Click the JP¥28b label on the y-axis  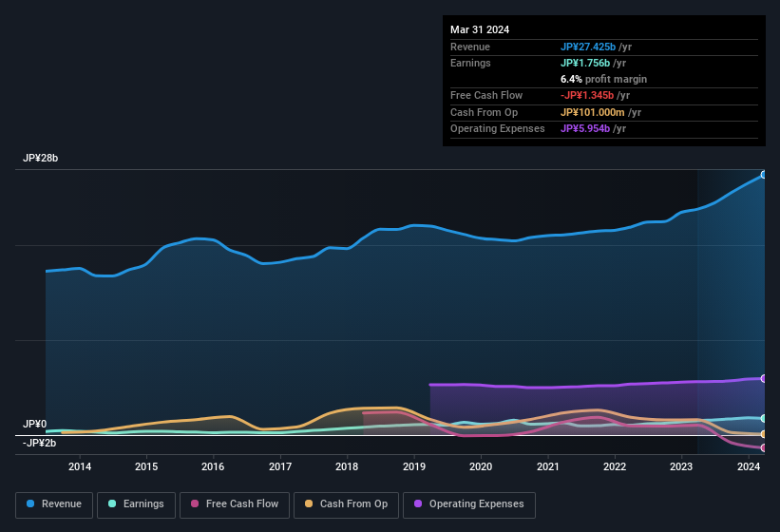click(x=41, y=159)
